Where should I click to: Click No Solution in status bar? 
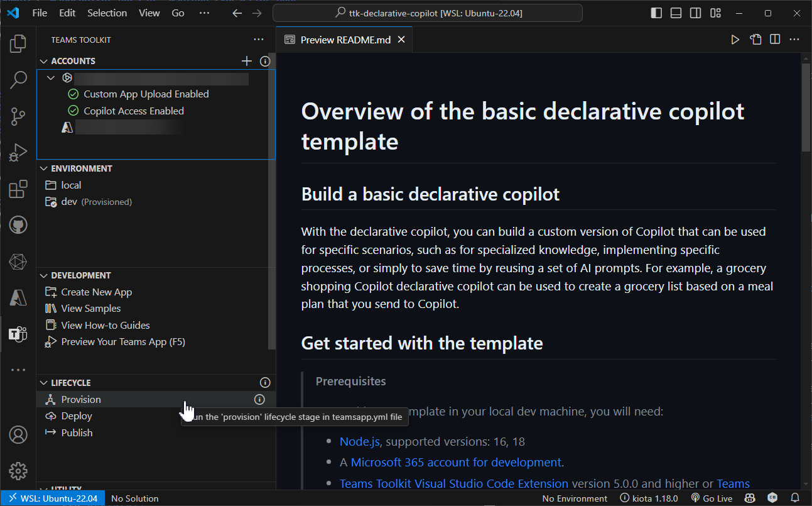(135, 498)
